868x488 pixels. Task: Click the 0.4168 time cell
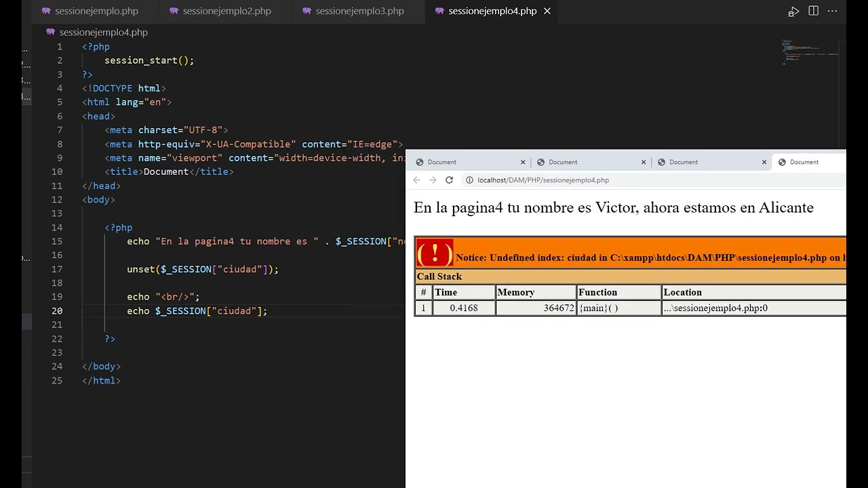pyautogui.click(x=464, y=308)
